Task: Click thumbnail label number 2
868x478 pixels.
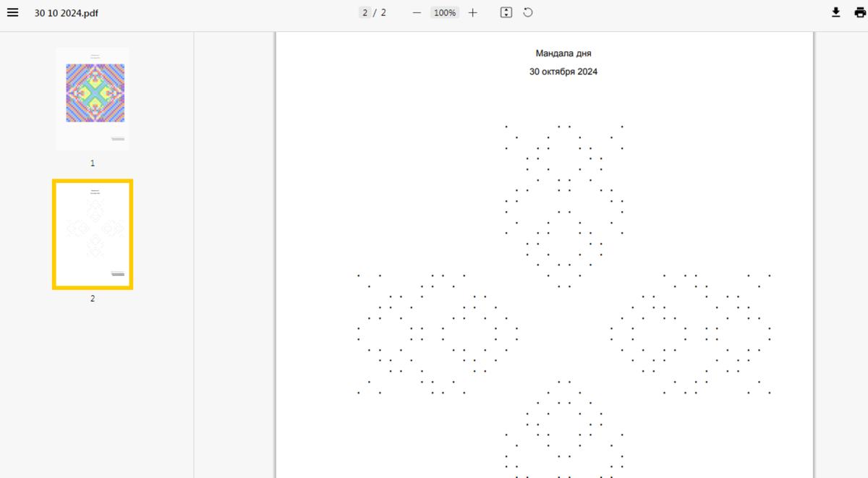Action: tap(93, 298)
